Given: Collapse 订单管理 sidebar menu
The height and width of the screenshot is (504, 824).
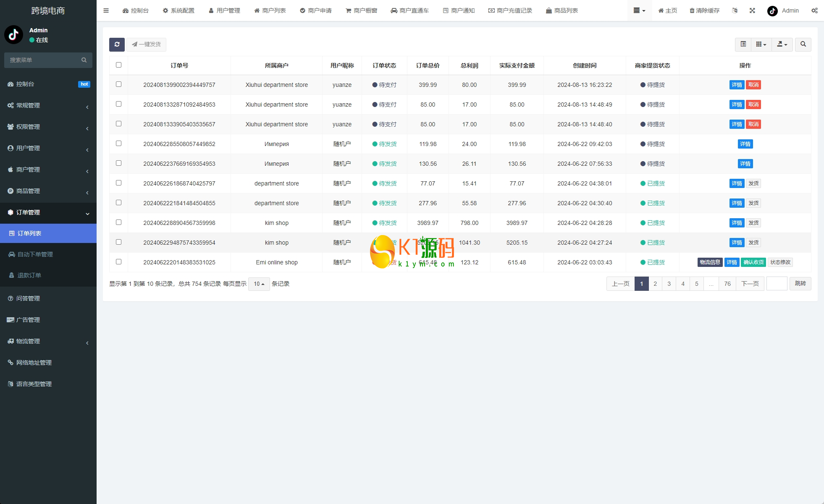Looking at the screenshot, I should [x=48, y=212].
